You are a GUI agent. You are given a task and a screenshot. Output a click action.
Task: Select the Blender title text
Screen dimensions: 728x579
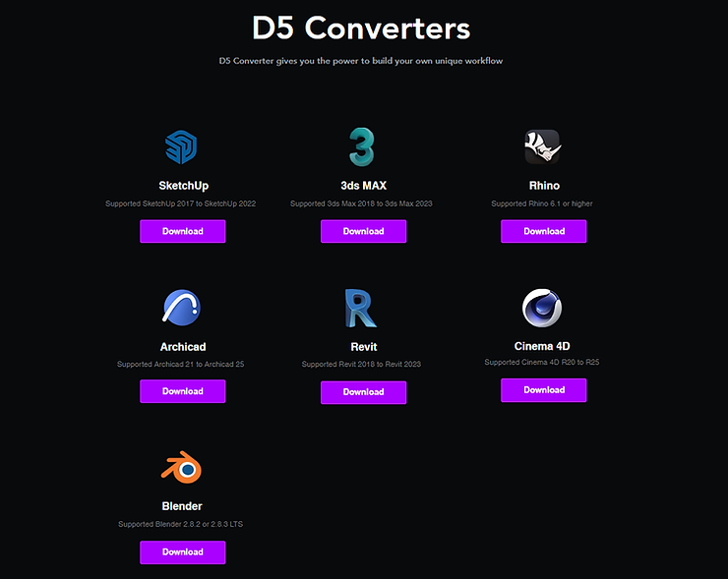click(182, 506)
